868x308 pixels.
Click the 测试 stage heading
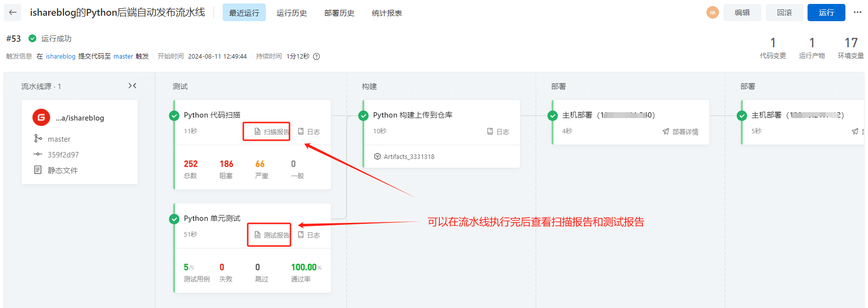point(180,86)
